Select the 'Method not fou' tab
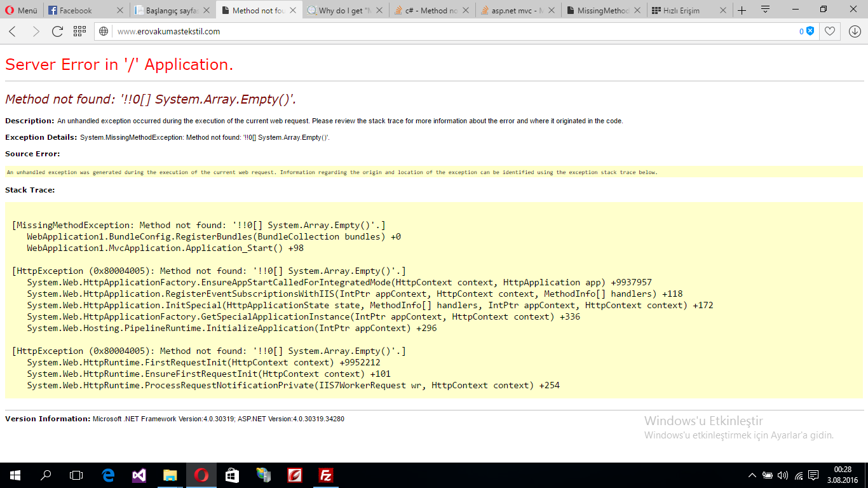Viewport: 868px width, 488px height. click(x=252, y=10)
